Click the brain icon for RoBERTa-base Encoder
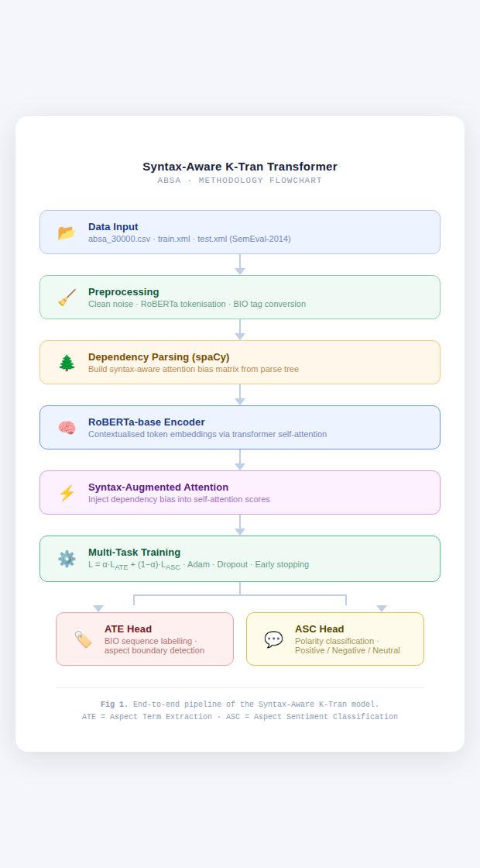 67,428
